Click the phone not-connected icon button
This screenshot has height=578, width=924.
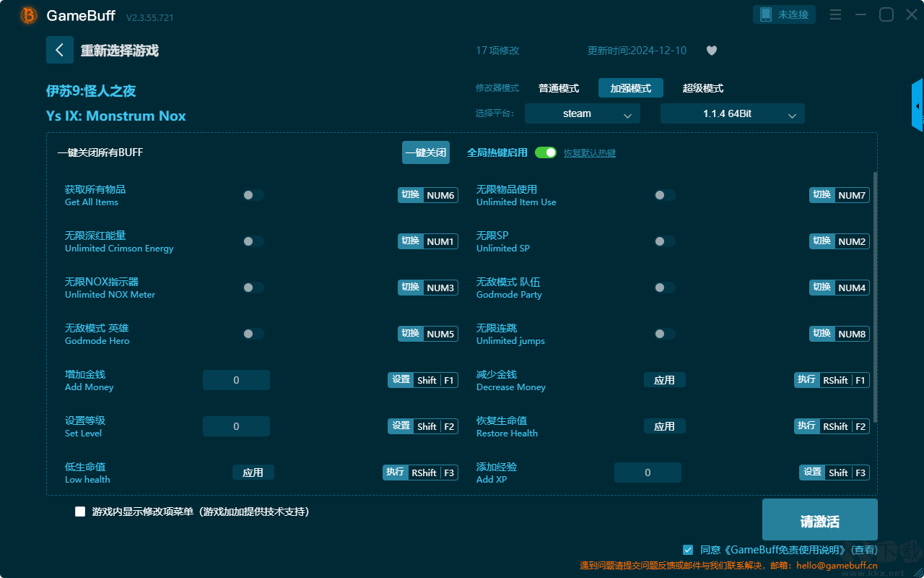coord(785,14)
